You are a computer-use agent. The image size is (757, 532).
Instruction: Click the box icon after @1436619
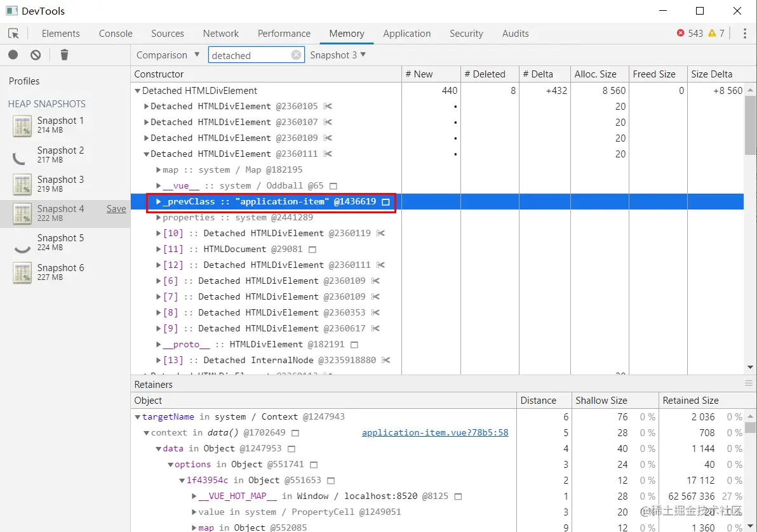click(x=385, y=202)
